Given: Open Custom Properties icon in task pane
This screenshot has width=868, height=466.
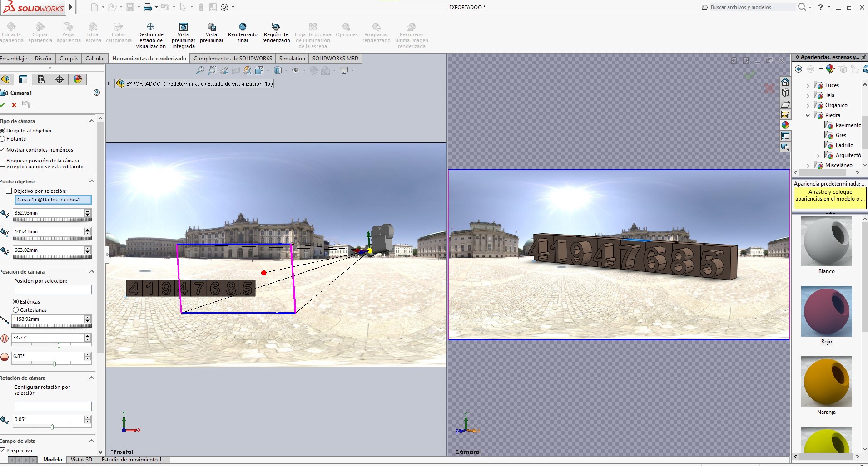Looking at the screenshot, I should pyautogui.click(x=785, y=136).
